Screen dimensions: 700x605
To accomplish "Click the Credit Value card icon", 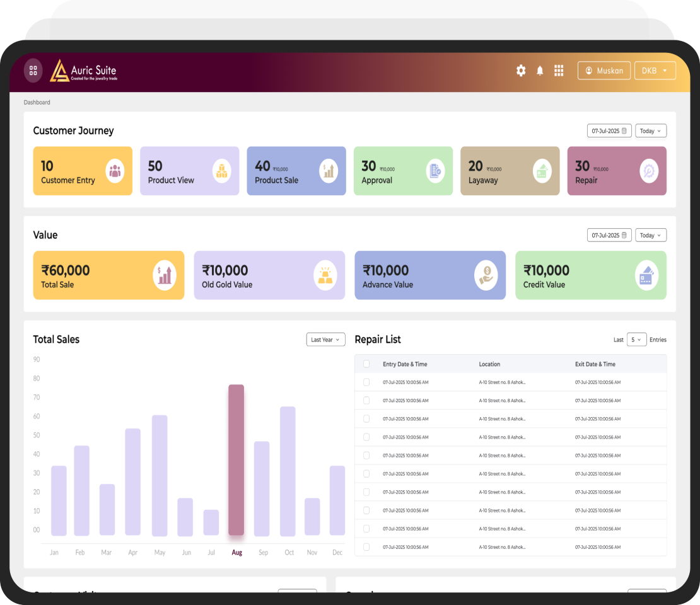I will (646, 275).
